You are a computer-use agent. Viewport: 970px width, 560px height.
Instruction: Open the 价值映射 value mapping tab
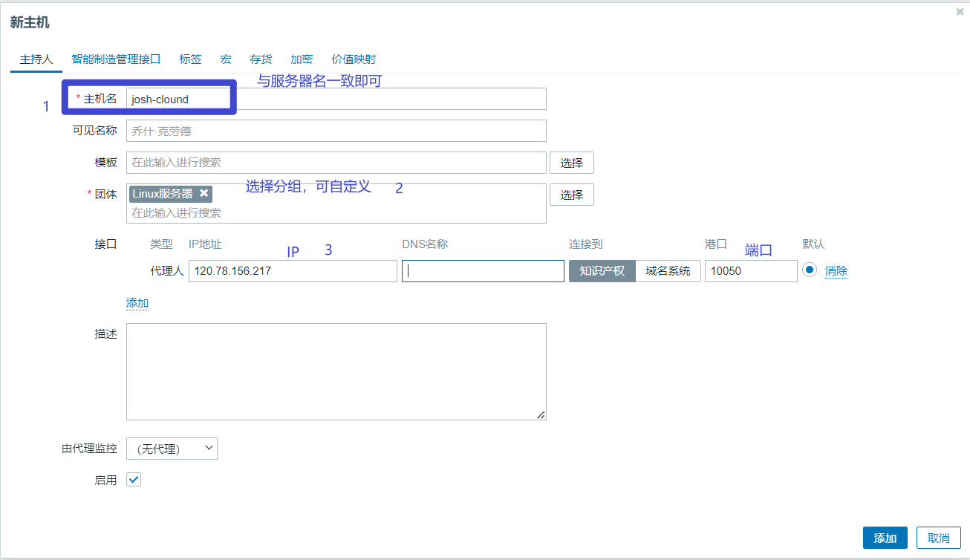(355, 59)
